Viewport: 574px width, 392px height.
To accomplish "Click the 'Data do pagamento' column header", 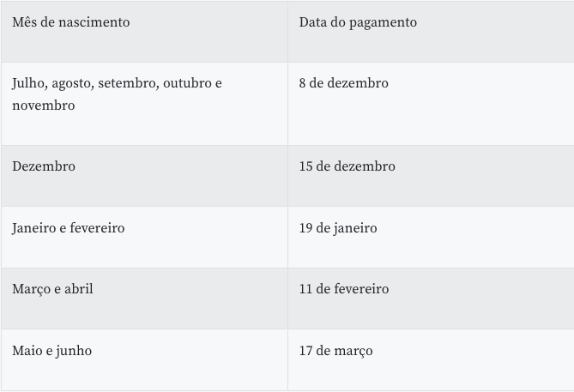I will pos(358,22).
